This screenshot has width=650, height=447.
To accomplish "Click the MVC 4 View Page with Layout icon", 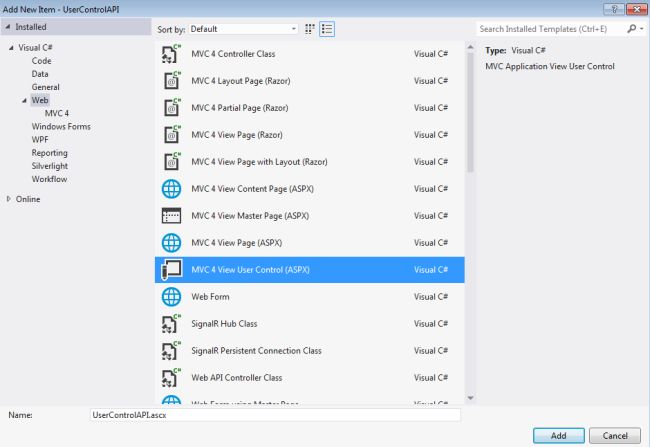I will (171, 162).
